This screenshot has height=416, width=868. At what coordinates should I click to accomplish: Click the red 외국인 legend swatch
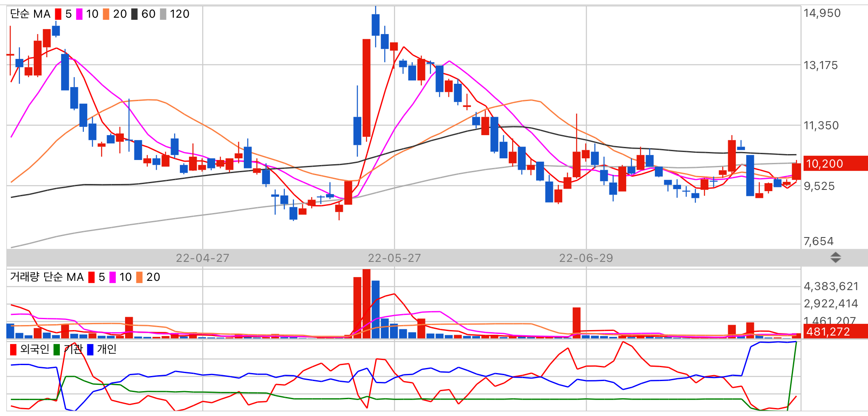(x=13, y=349)
